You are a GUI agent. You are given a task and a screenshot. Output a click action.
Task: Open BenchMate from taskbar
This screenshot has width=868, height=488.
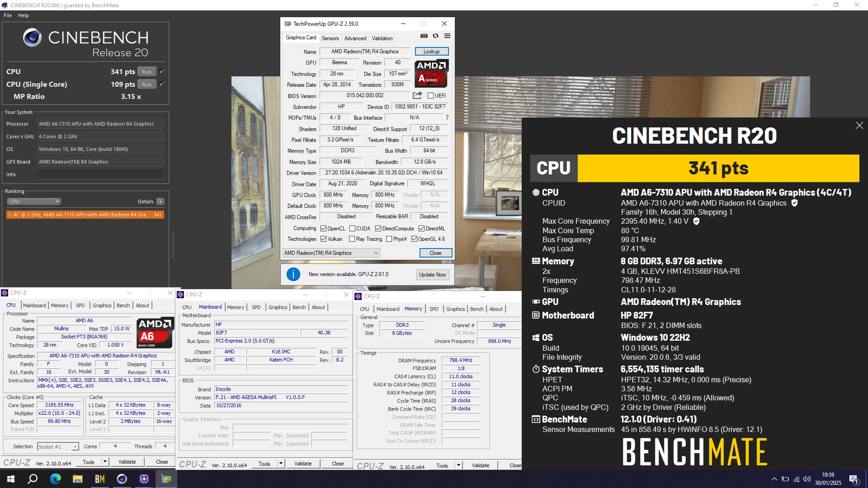(99, 479)
